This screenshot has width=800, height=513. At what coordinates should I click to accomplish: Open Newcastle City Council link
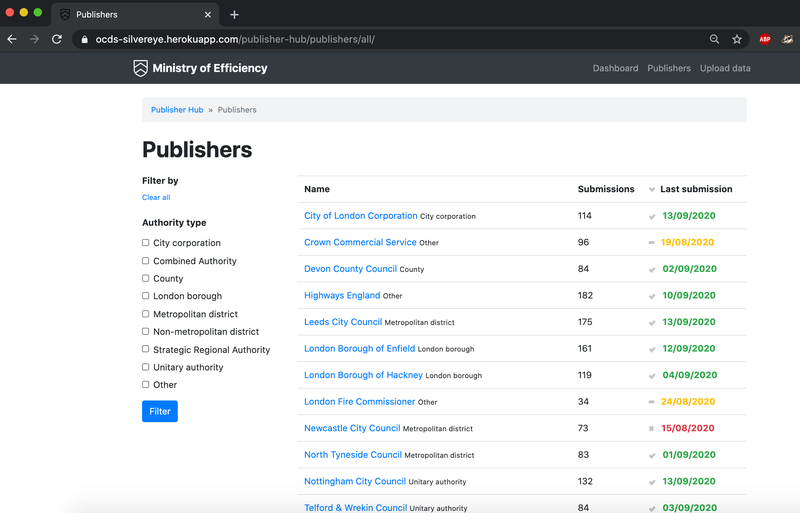pos(352,428)
